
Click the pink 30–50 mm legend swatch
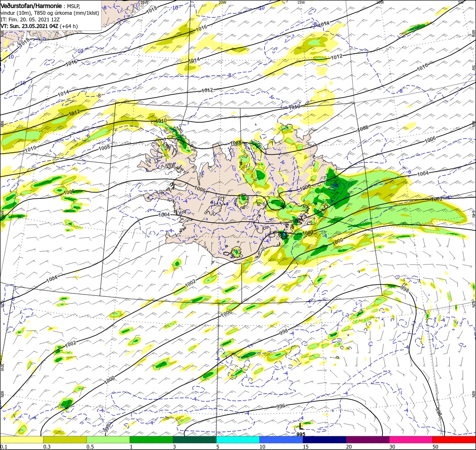[411, 440]
